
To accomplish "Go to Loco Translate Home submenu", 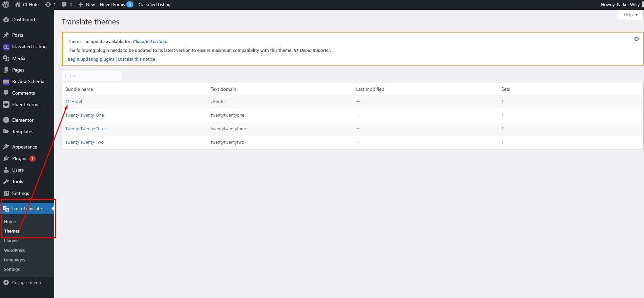I will [10, 221].
